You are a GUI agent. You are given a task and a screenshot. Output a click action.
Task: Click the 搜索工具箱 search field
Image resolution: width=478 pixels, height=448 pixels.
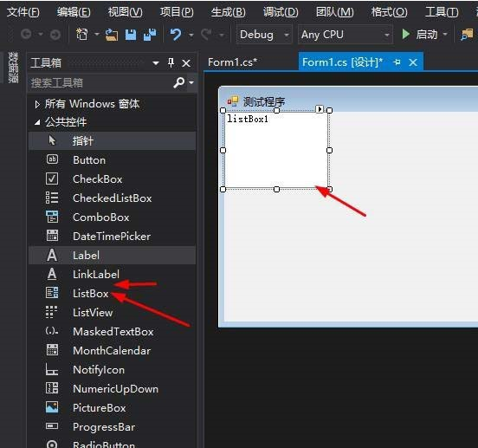[100, 82]
